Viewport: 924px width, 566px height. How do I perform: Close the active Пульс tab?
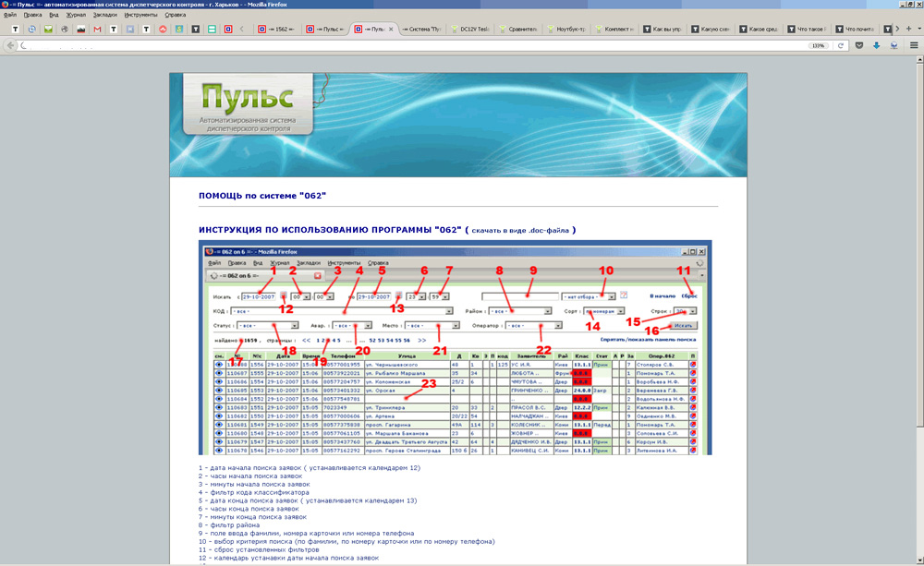pos(391,30)
